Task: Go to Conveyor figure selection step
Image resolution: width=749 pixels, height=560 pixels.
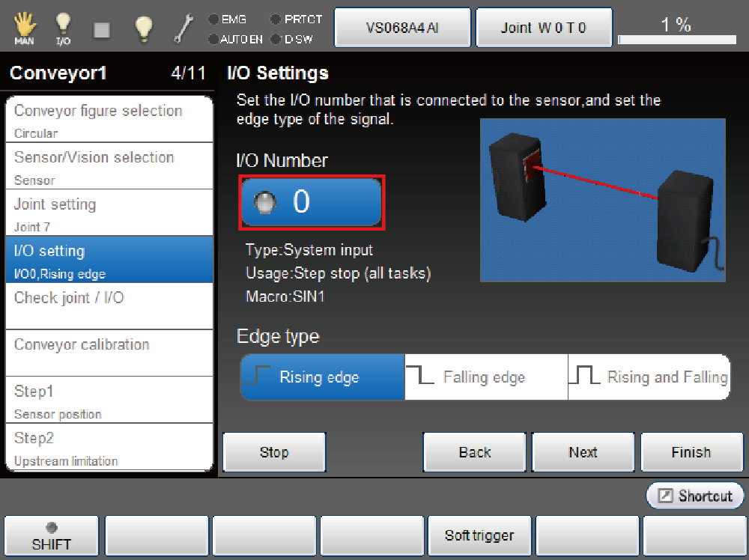Action: 109,119
